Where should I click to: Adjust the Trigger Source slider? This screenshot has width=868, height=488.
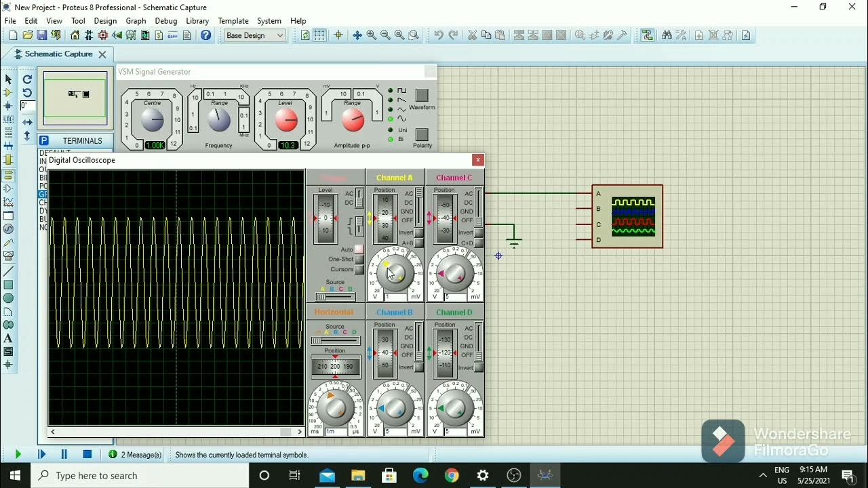335,297
